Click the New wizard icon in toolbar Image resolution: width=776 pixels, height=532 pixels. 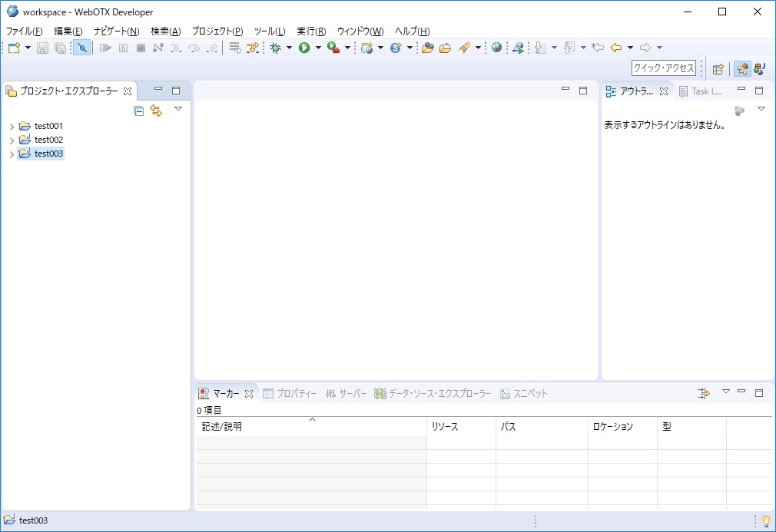[x=14, y=48]
